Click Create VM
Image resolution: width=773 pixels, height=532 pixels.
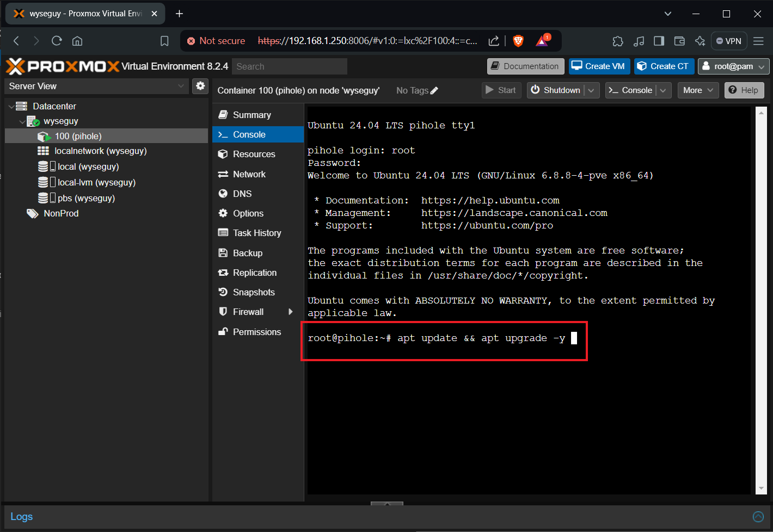pyautogui.click(x=599, y=66)
